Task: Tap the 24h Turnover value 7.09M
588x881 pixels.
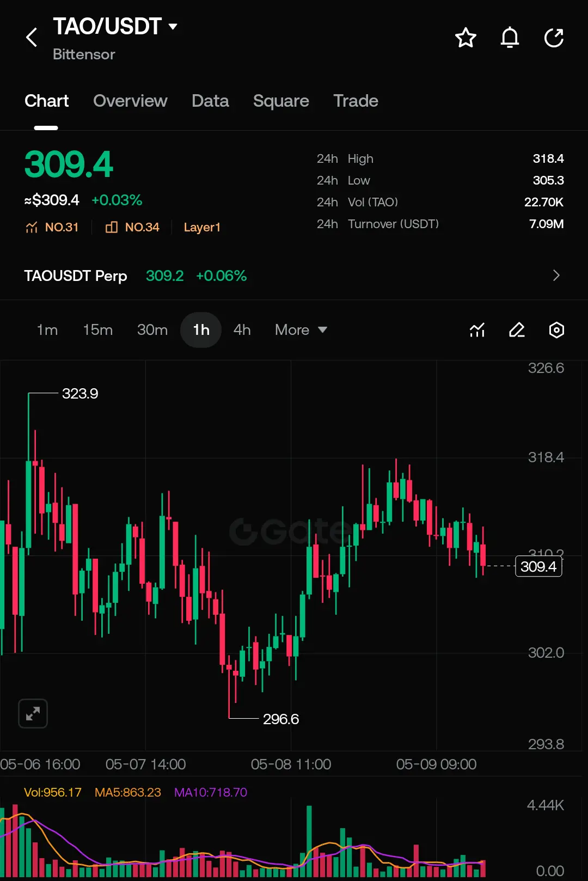Action: (x=547, y=224)
